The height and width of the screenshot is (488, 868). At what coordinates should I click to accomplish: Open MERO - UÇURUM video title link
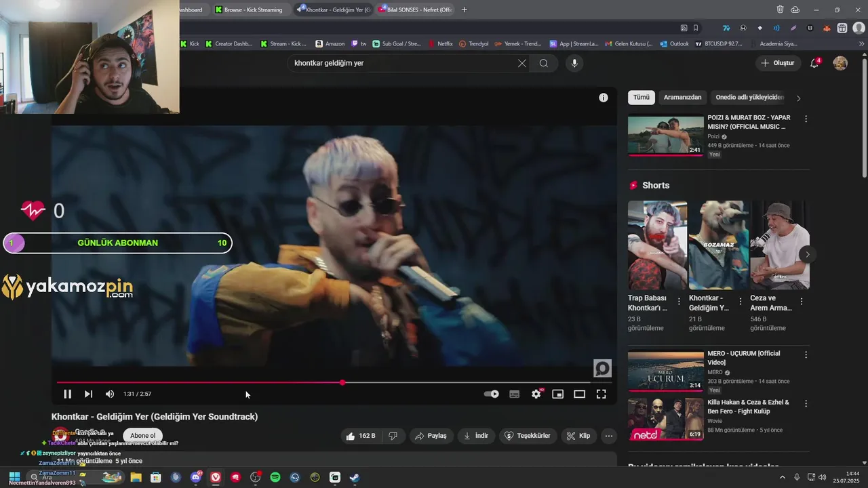click(744, 358)
